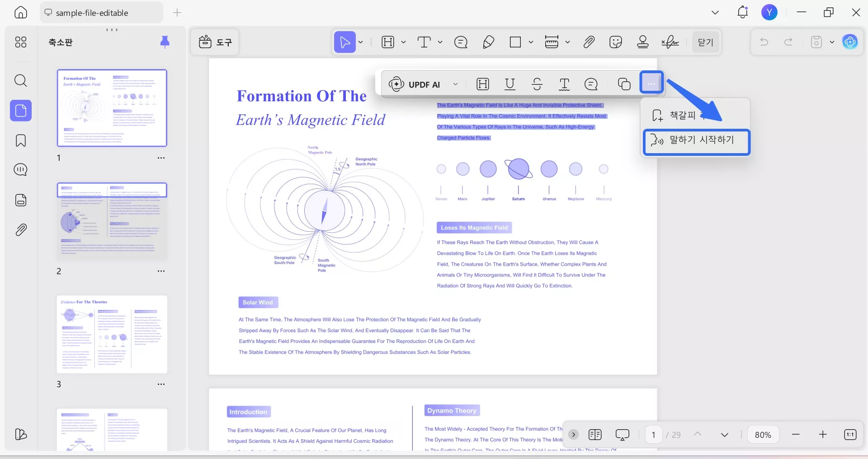Attach a file with the paperclip tool
Viewport: 868px width, 459px height.
[589, 42]
